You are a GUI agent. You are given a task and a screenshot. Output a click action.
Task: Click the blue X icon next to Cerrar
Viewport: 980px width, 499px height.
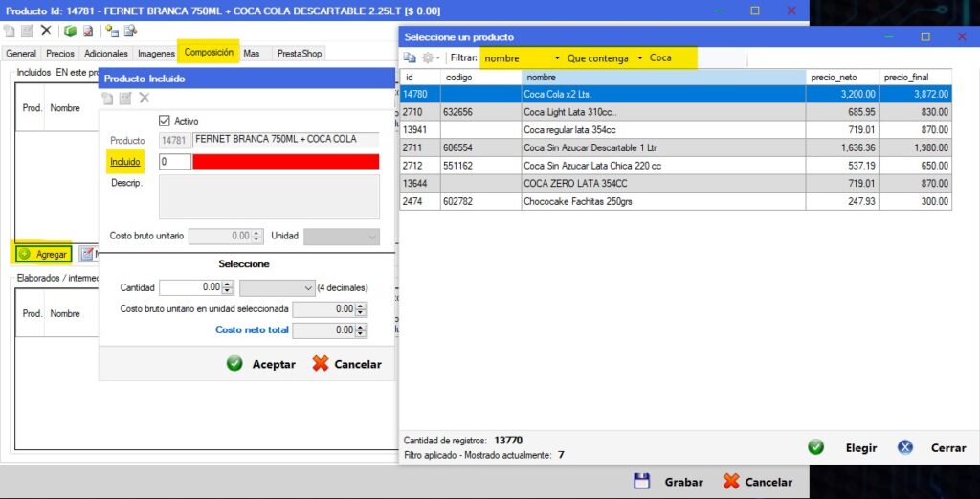905,447
